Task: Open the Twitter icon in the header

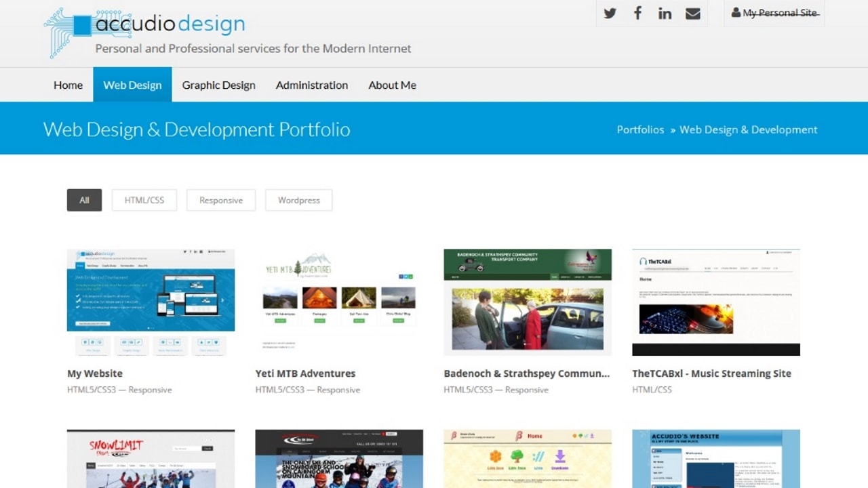Action: [x=610, y=13]
